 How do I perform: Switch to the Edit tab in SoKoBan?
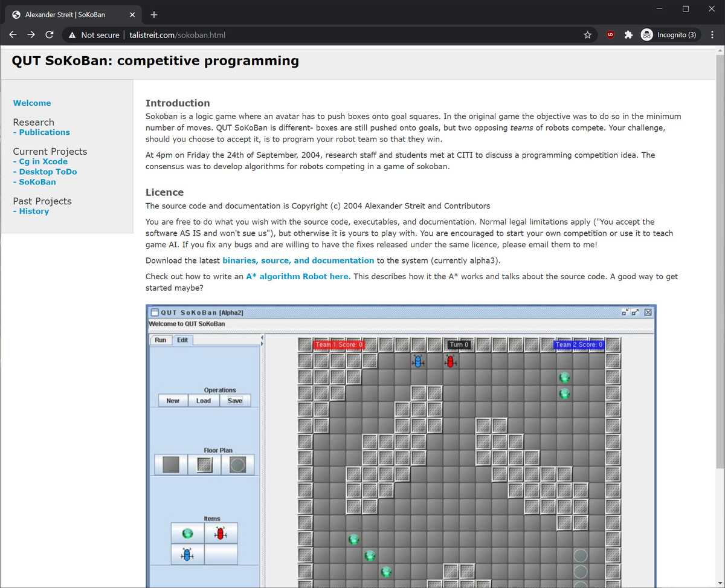click(182, 340)
